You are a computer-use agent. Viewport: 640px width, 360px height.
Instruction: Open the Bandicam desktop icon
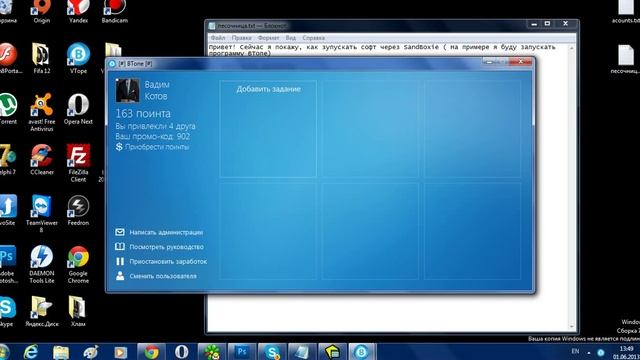coord(114,11)
